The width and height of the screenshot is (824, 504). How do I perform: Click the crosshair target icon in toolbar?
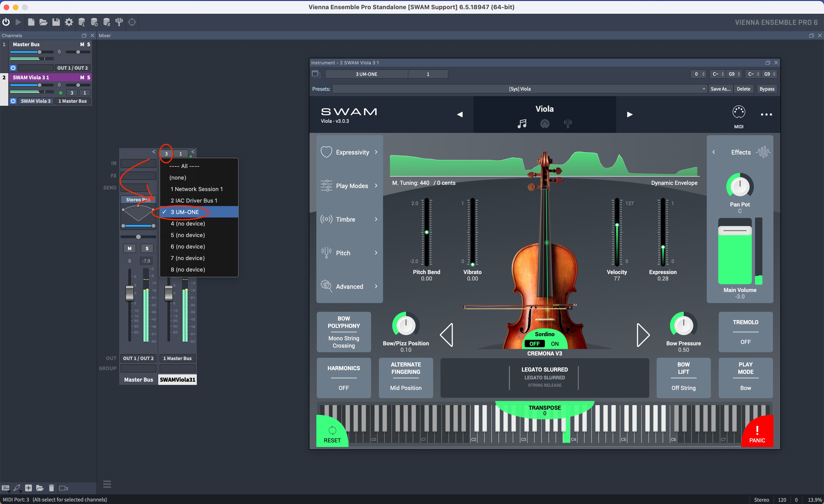click(x=132, y=22)
